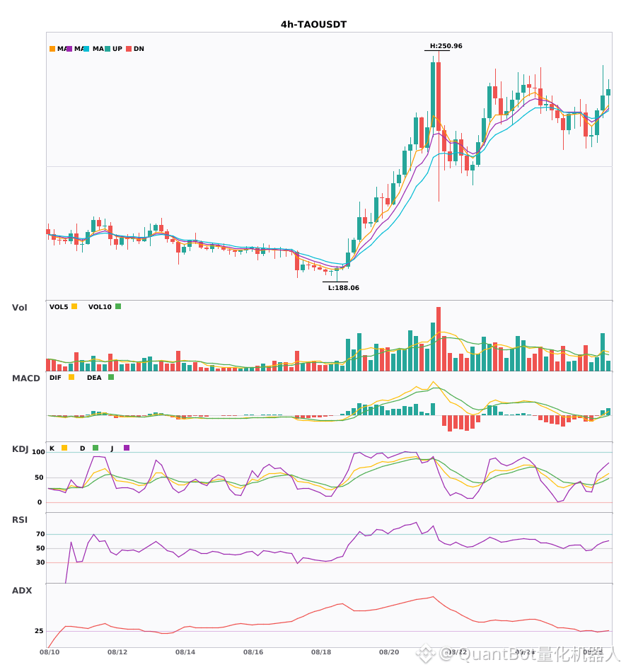Viewport: 626px width, 672px height.
Task: Click the 08/10 date label
Action: 50,652
